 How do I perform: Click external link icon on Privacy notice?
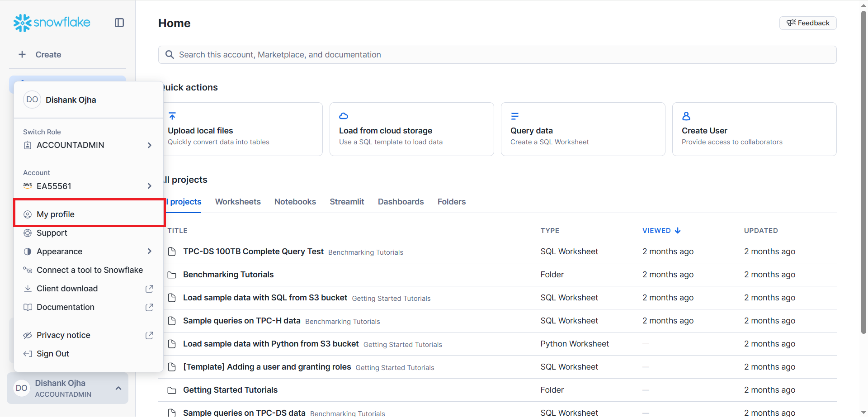pyautogui.click(x=149, y=335)
